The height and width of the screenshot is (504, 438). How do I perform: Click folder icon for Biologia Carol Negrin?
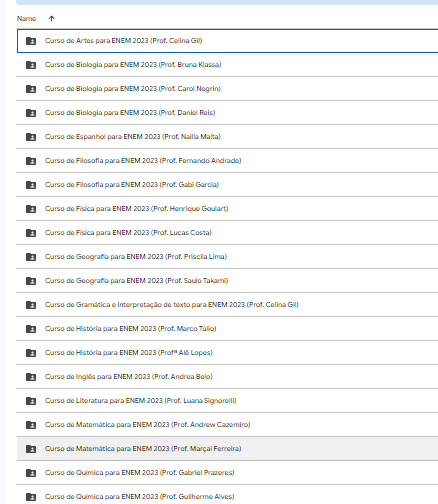pyautogui.click(x=31, y=89)
